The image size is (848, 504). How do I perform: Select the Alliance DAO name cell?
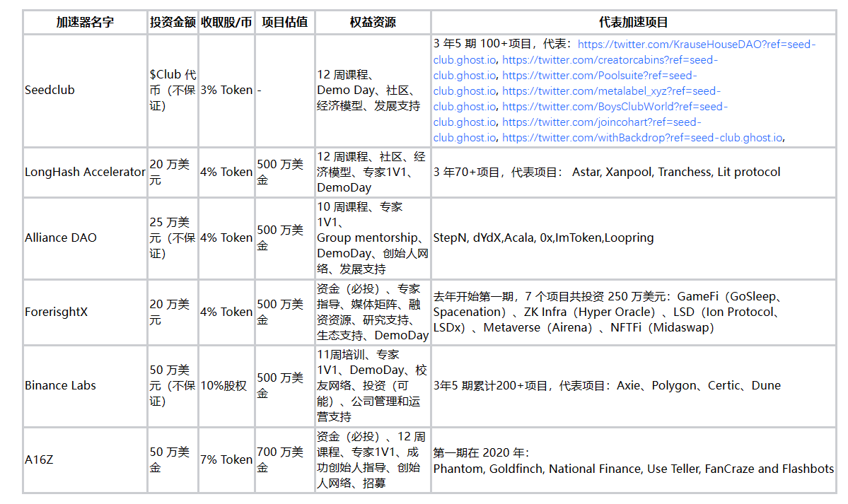tap(85, 238)
